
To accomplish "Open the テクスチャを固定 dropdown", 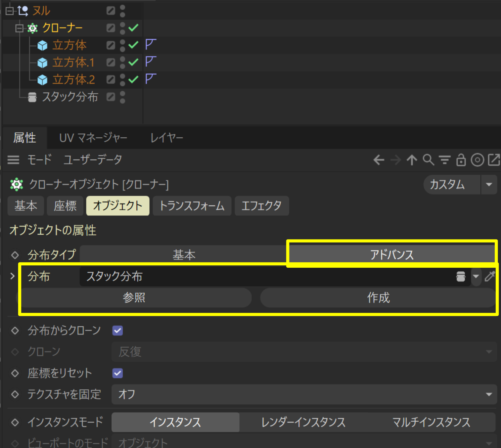I will (x=489, y=394).
